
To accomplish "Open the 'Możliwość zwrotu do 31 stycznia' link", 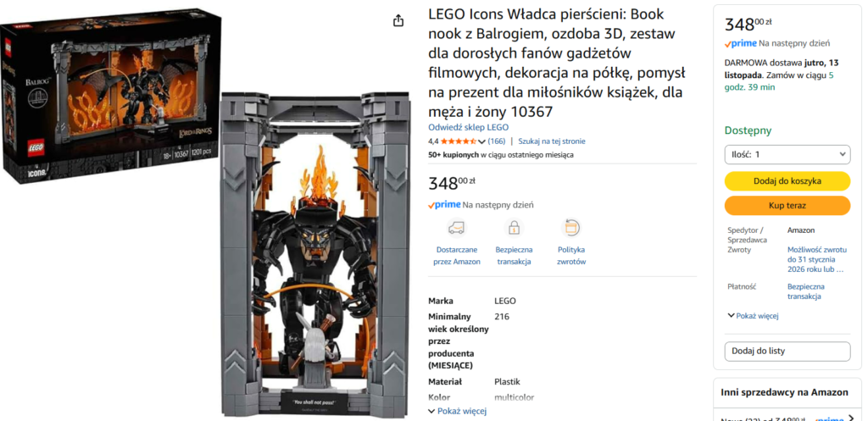I will [816, 259].
